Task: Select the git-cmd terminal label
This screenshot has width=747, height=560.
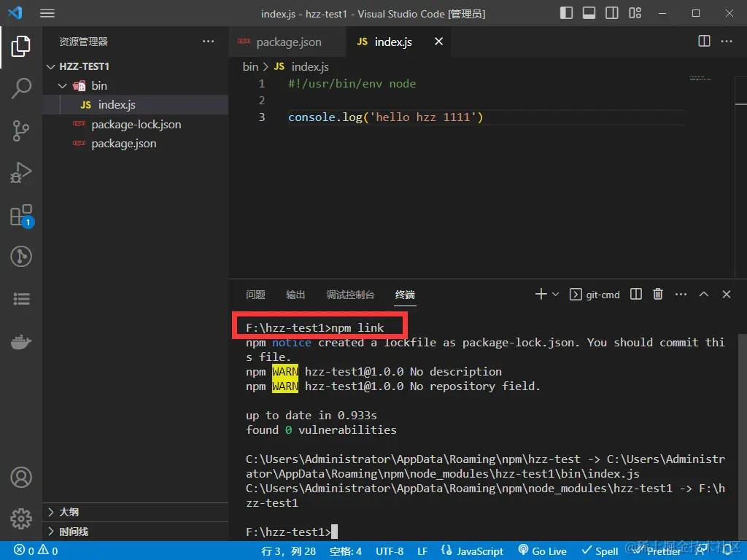Action: coord(595,295)
